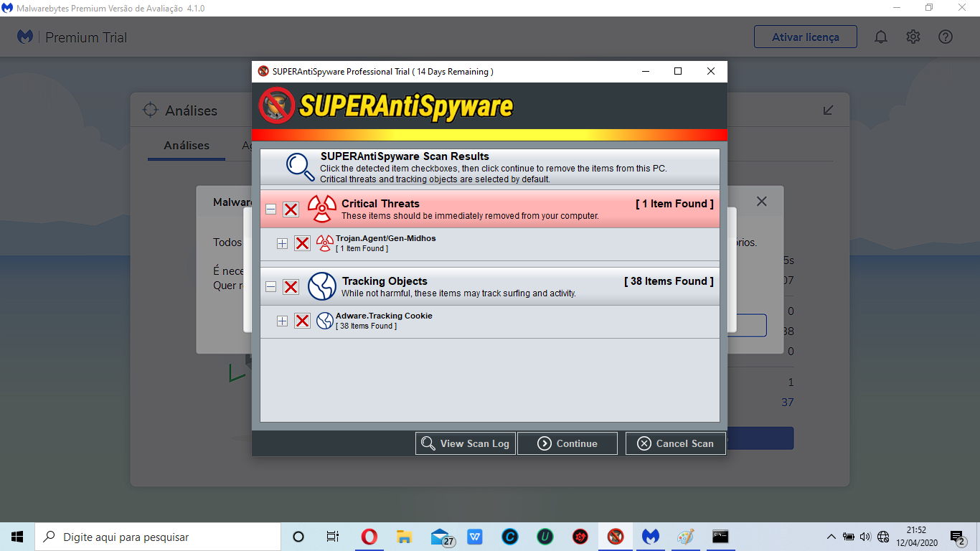Show hidden system tray icons
Screen dimensions: 980x551
831,537
